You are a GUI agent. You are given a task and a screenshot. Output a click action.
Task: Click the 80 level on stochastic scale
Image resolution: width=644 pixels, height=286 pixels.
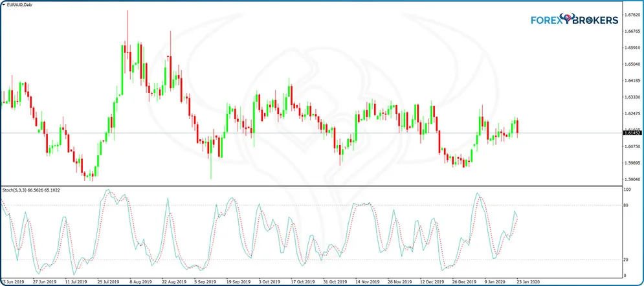pyautogui.click(x=626, y=205)
